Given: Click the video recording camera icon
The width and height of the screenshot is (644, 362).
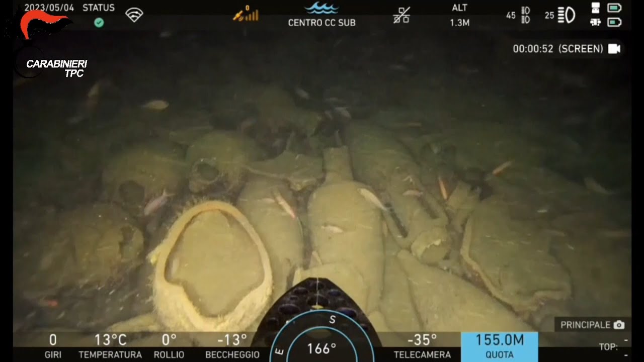Looking at the screenshot, I should click(614, 49).
